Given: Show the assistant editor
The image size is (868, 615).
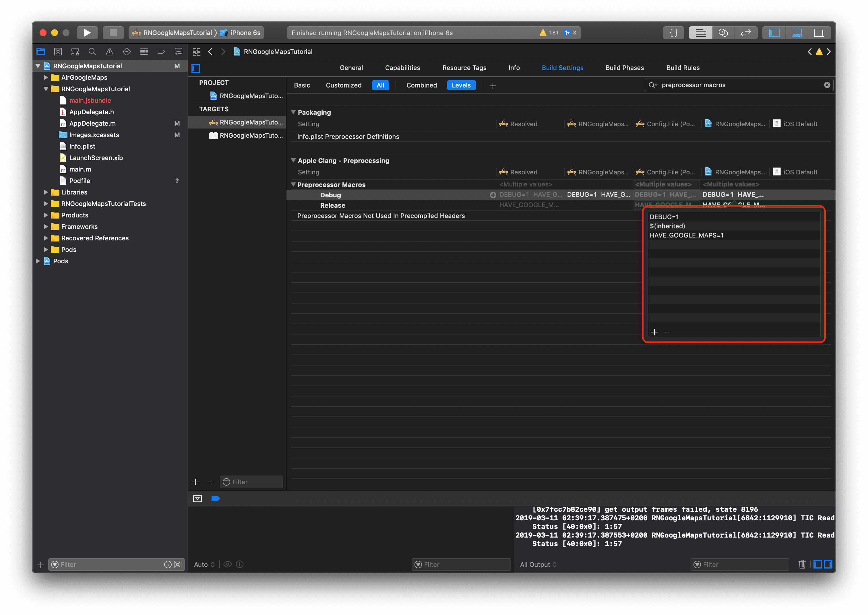Looking at the screenshot, I should 723,33.
